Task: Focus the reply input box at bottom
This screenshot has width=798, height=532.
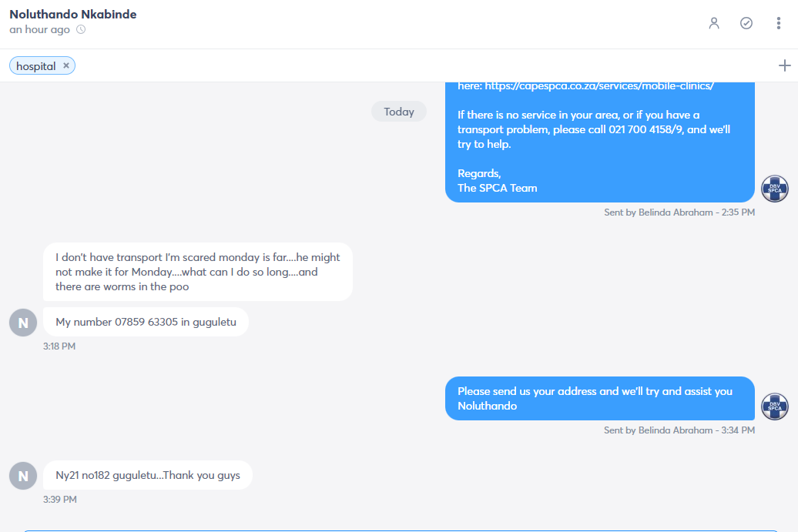Action: coord(401,531)
